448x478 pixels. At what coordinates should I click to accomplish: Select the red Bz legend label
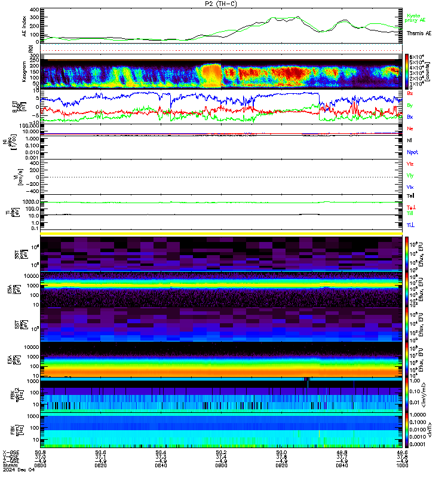(410, 93)
